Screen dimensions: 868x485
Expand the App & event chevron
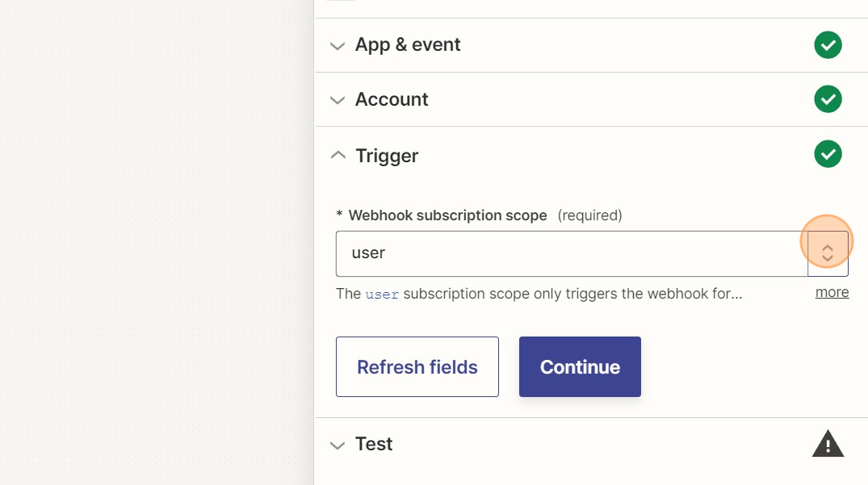[x=338, y=46]
